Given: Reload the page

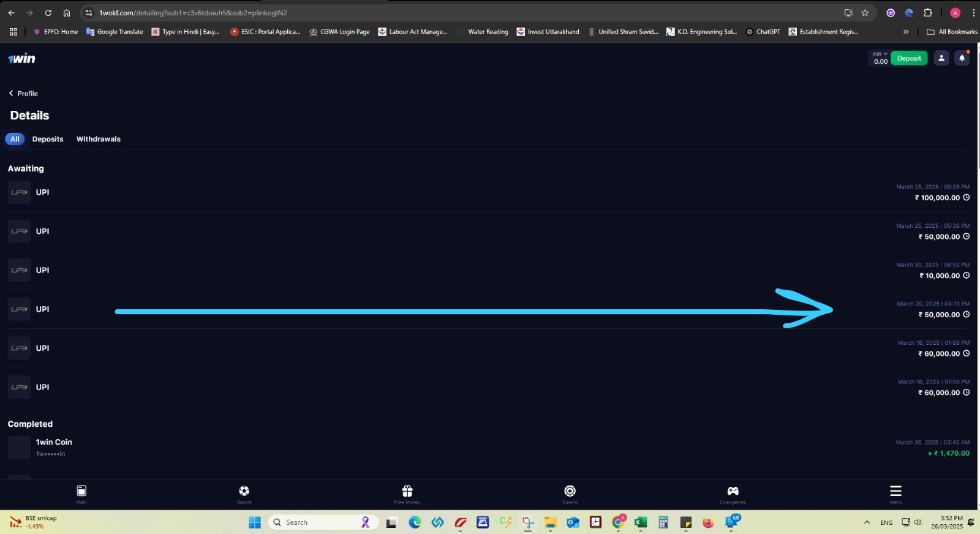Looking at the screenshot, I should pyautogui.click(x=48, y=13).
